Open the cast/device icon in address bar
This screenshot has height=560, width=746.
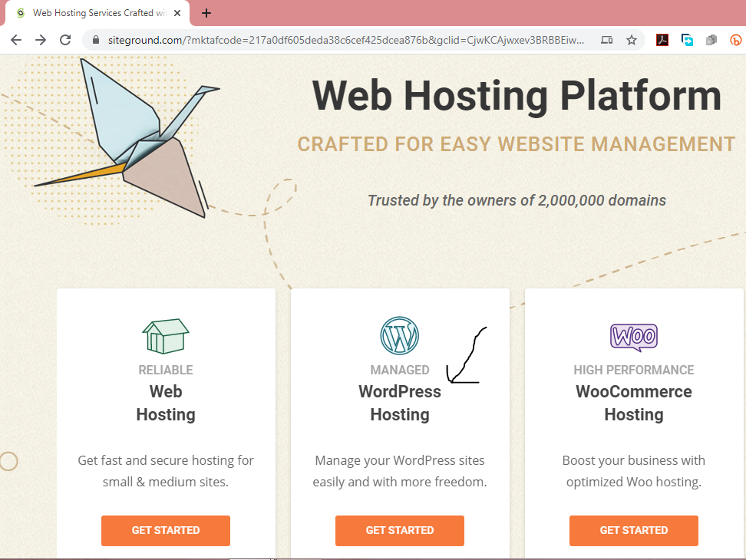coord(606,40)
